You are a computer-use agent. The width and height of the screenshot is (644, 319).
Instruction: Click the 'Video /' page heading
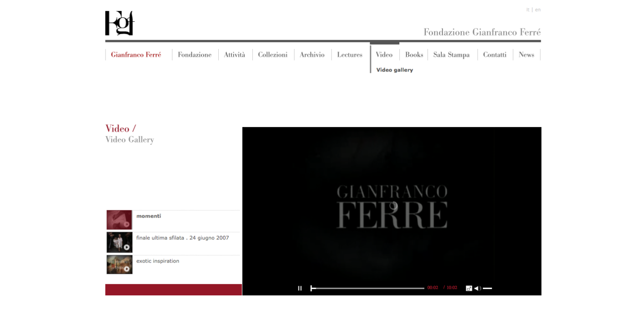121,129
